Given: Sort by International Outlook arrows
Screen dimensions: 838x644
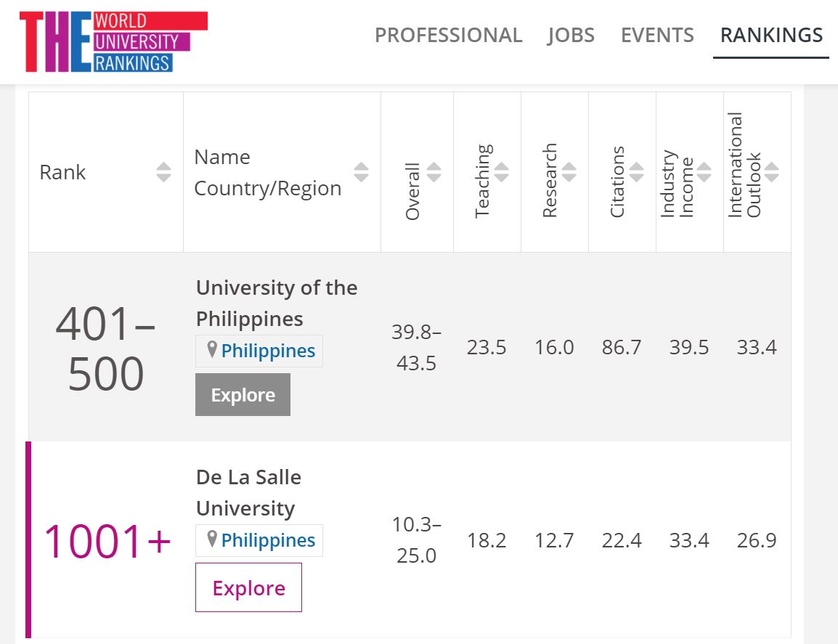Looking at the screenshot, I should click(772, 172).
